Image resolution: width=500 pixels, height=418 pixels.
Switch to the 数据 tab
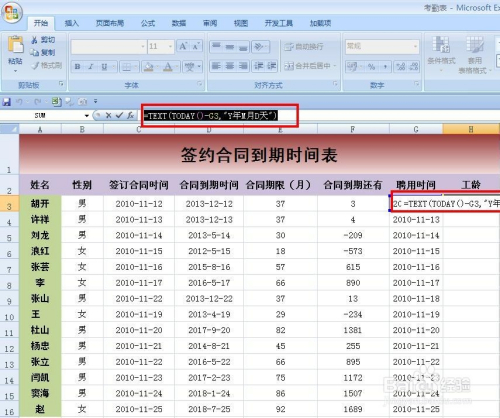pos(179,23)
